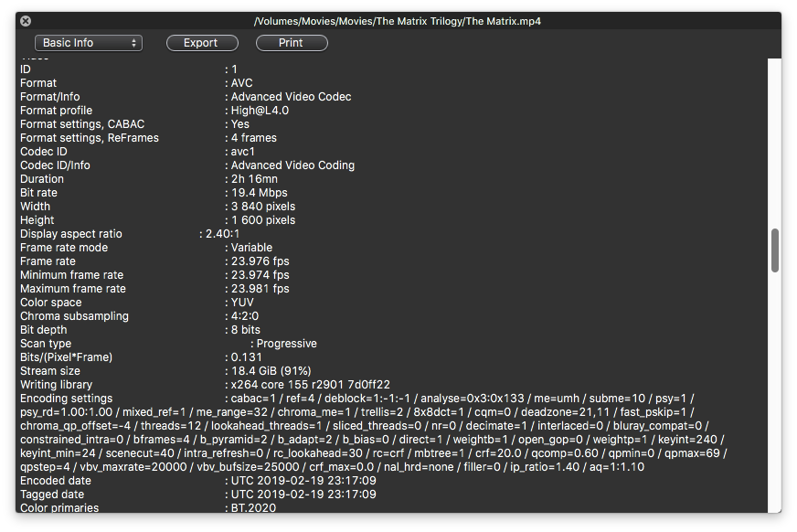Click the Bits/(Pixel*Frame) label
The width and height of the screenshot is (797, 532).
pos(67,357)
